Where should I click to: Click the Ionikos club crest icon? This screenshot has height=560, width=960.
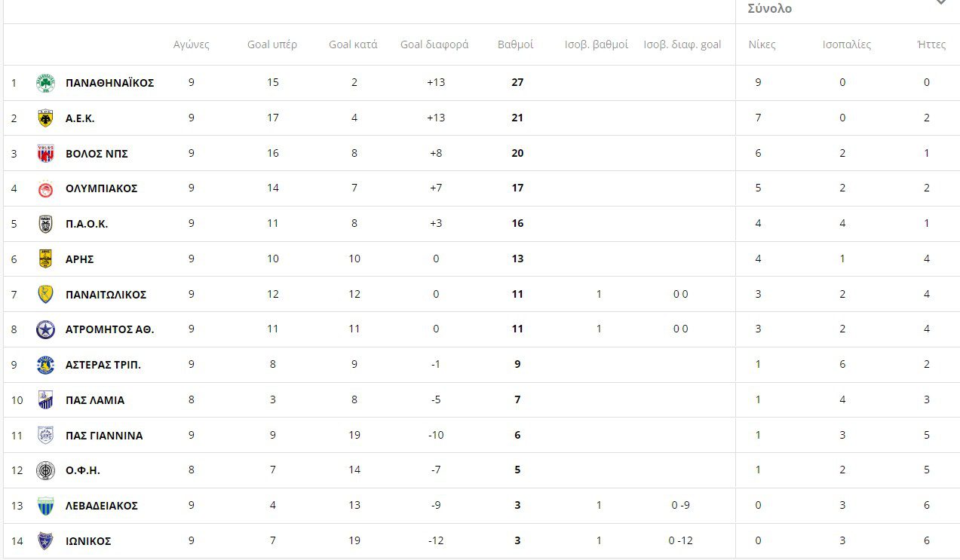point(46,541)
